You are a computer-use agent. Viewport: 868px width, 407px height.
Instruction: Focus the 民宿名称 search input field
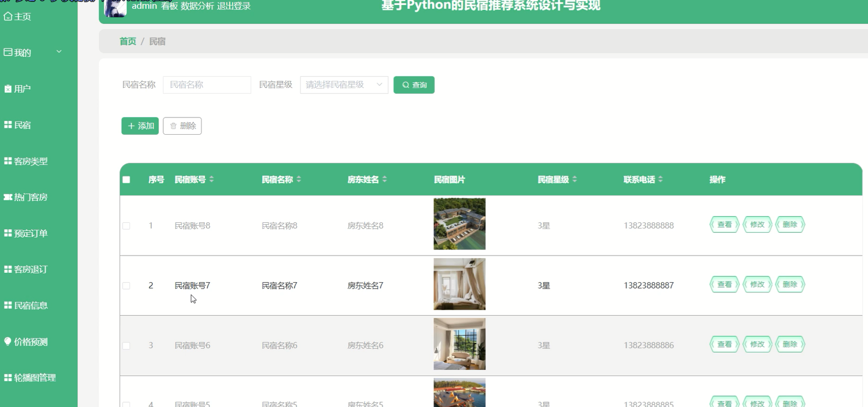(207, 85)
